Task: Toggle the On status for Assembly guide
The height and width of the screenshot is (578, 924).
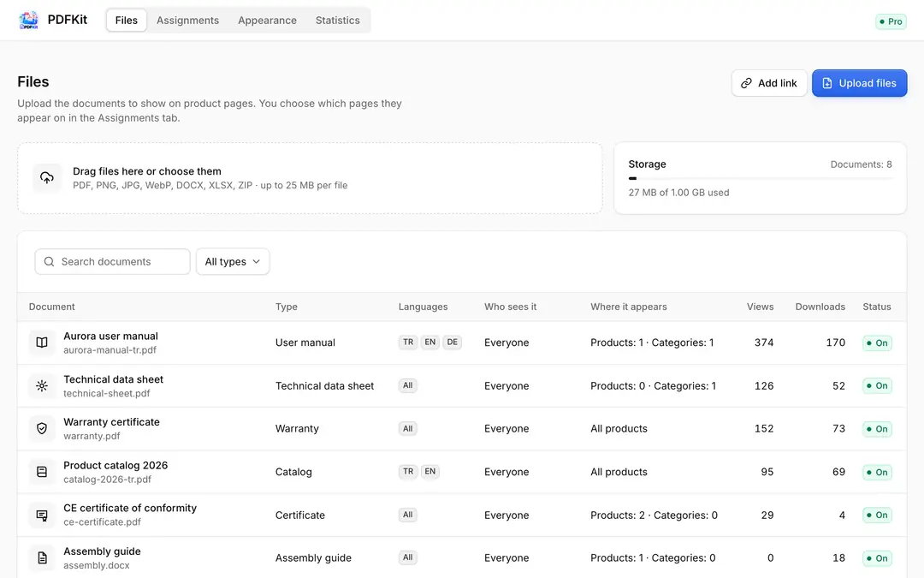Action: pyautogui.click(x=877, y=558)
